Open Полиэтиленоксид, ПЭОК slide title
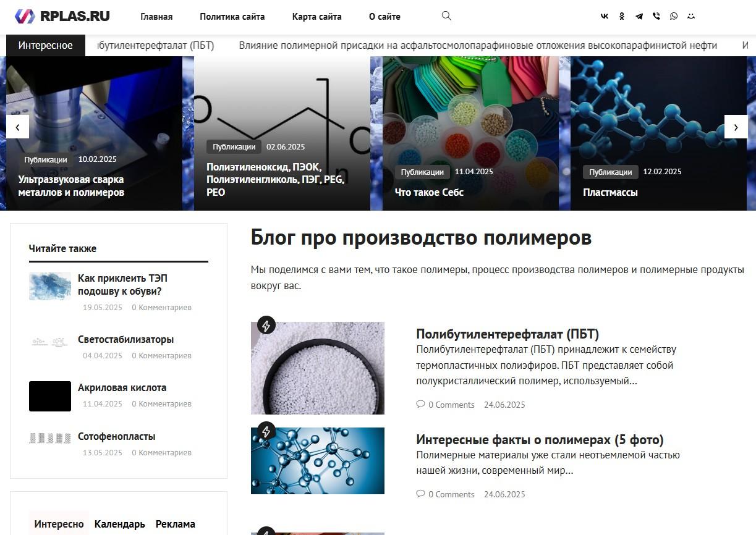This screenshot has height=535, width=756. coord(275,180)
